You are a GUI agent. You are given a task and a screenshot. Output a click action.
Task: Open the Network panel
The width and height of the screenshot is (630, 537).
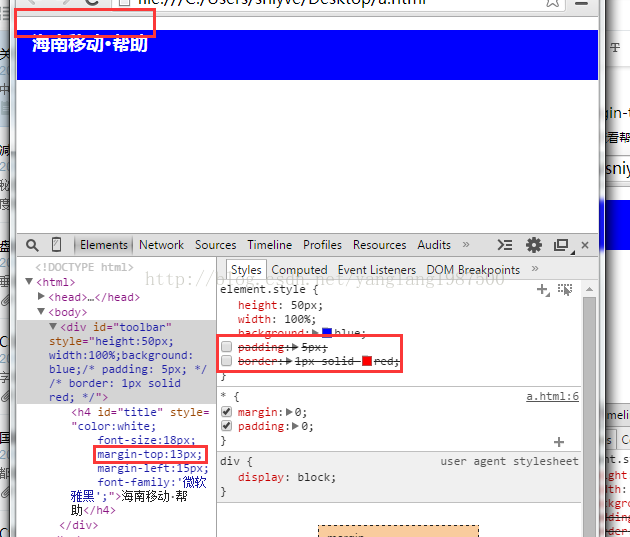(161, 245)
